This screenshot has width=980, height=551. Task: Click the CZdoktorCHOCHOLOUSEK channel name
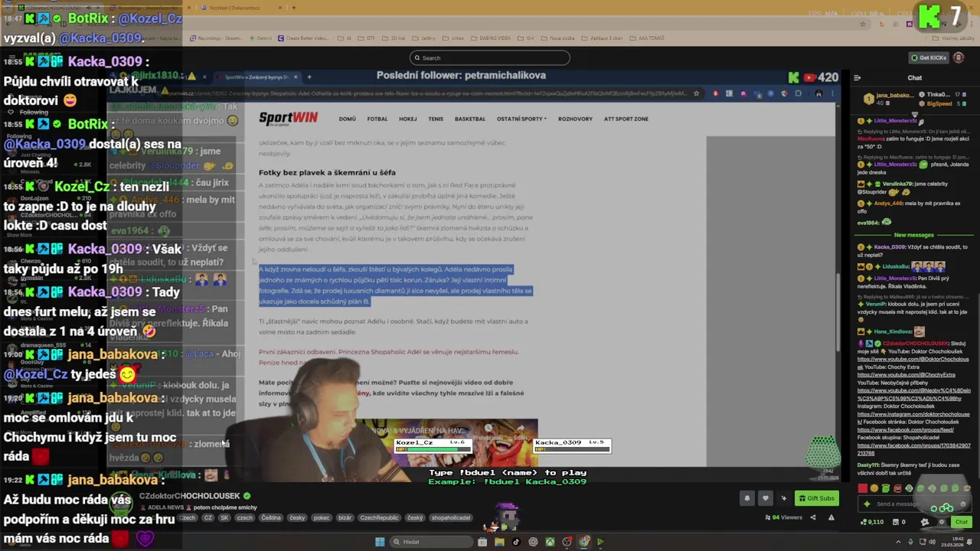click(190, 496)
